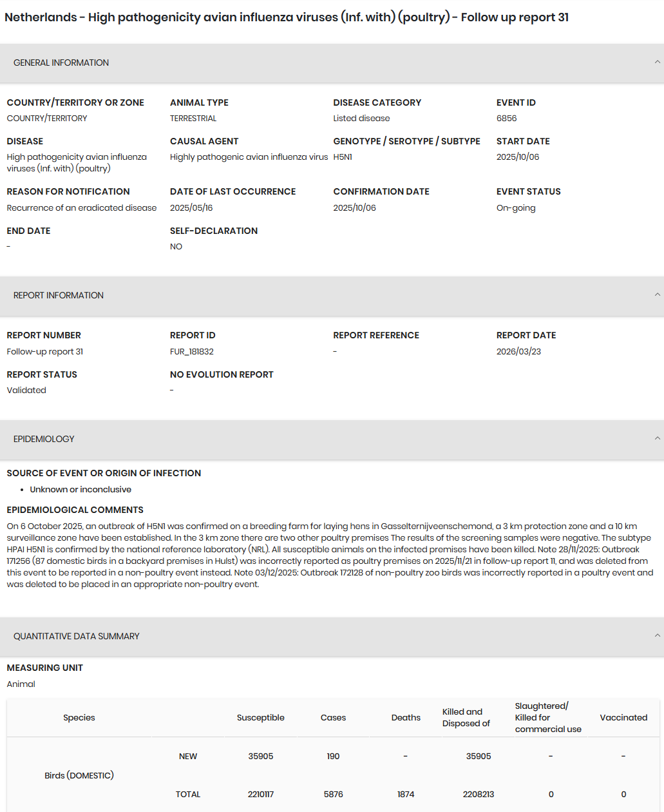Screen dimensions: 664x812
Task: Click the Species column header
Action: 79,717
